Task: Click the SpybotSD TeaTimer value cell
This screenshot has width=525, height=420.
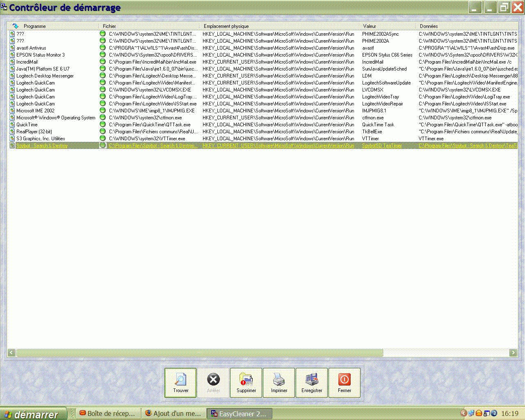Action: [382, 146]
